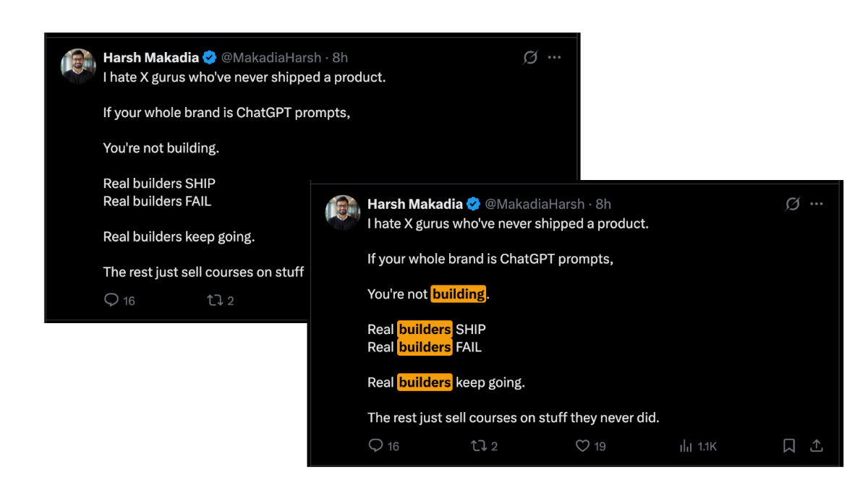Click repost icon on the back unhighlighted tweet
The height and width of the screenshot is (488, 868).
[x=214, y=300]
